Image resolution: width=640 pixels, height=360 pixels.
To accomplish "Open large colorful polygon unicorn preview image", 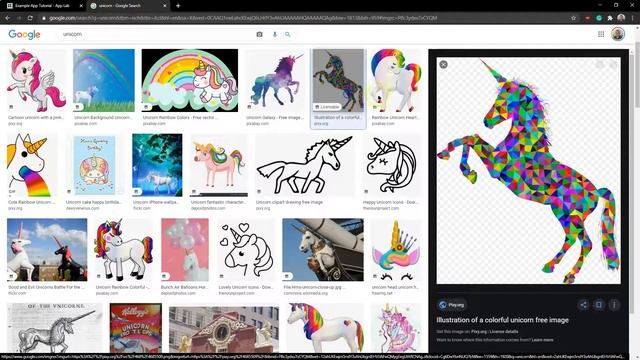I will [529, 171].
